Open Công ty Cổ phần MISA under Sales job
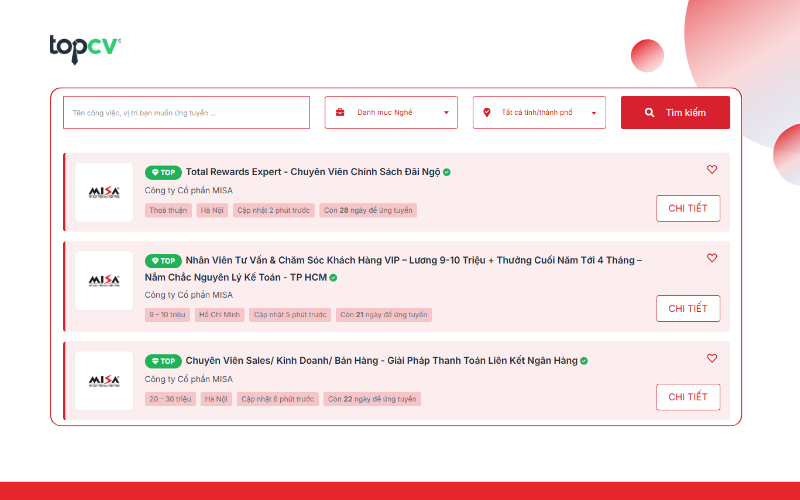 pos(189,379)
